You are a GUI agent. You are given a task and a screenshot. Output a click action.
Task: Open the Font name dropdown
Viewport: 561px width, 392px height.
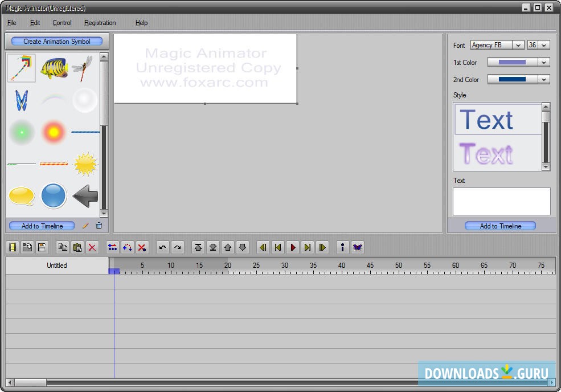[x=518, y=45]
